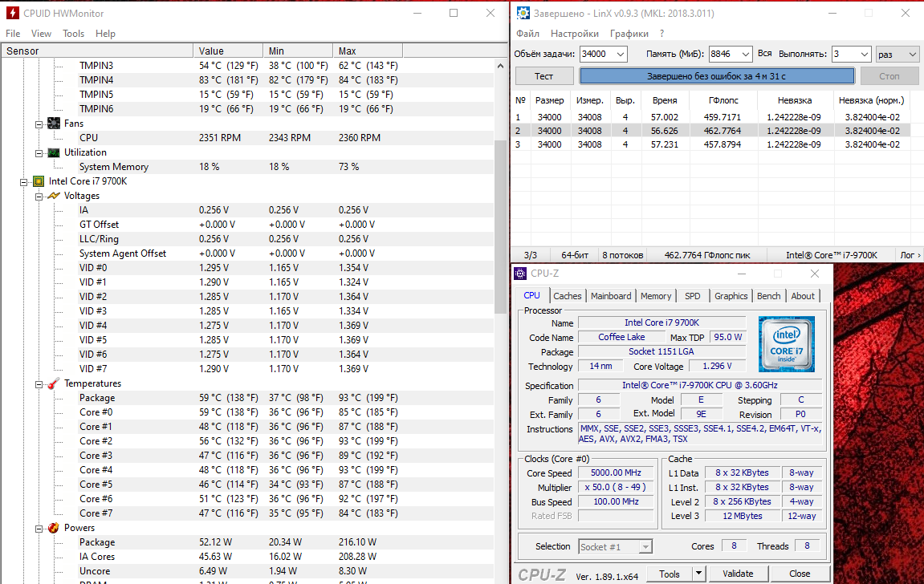Click the Voltages lightning icon
Image resolution: width=924 pixels, height=584 pixels.
pos(54,196)
